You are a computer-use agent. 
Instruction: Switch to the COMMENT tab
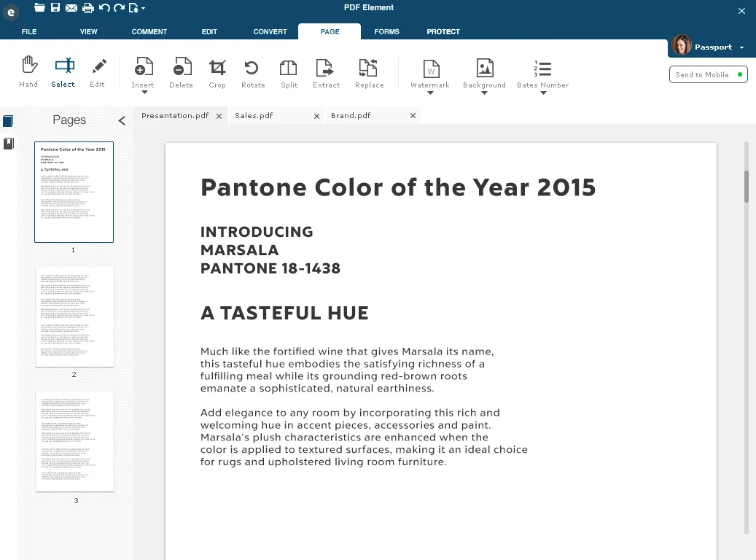(x=149, y=32)
